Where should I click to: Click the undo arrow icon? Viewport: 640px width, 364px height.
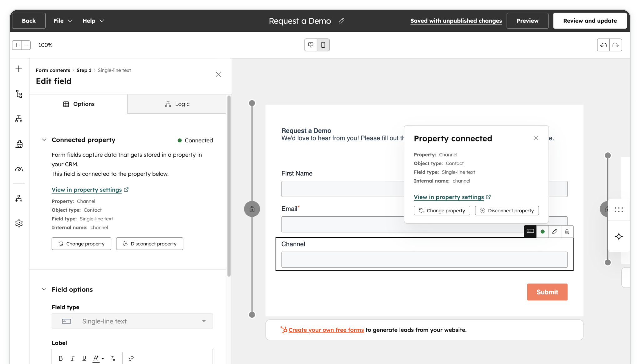click(x=603, y=45)
